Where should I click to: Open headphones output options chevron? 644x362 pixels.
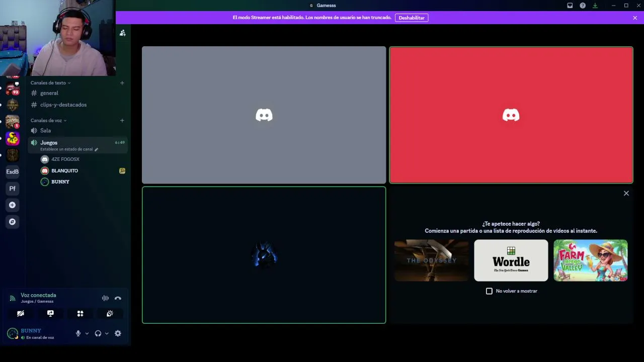pos(107,333)
